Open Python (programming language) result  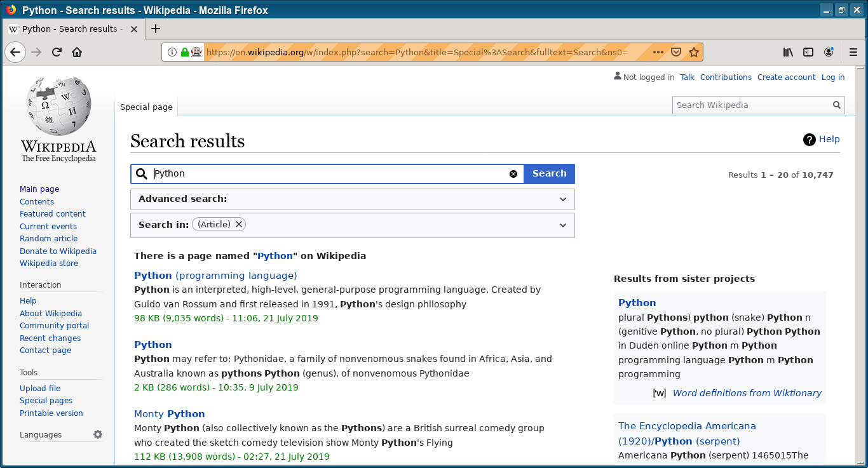click(215, 276)
